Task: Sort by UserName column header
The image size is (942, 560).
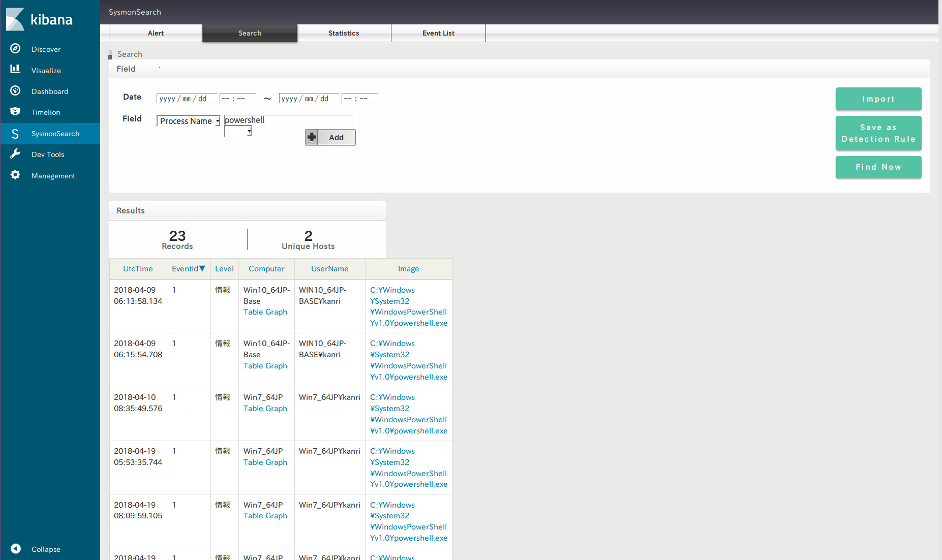Action: click(330, 269)
